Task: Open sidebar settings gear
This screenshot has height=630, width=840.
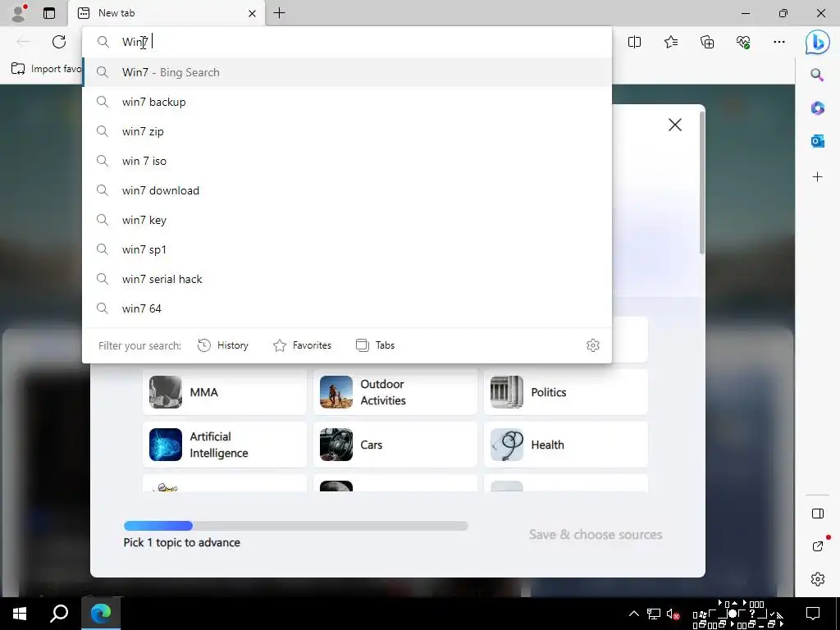Action: [x=818, y=579]
